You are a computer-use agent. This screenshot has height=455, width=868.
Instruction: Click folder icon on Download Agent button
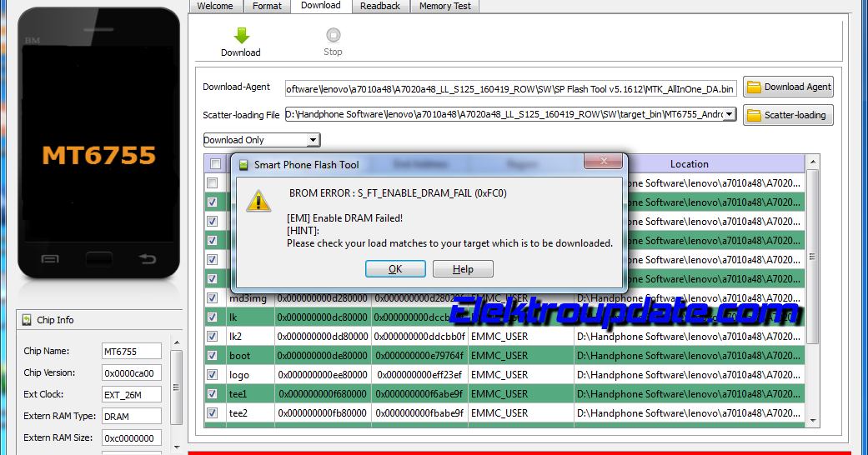(754, 87)
